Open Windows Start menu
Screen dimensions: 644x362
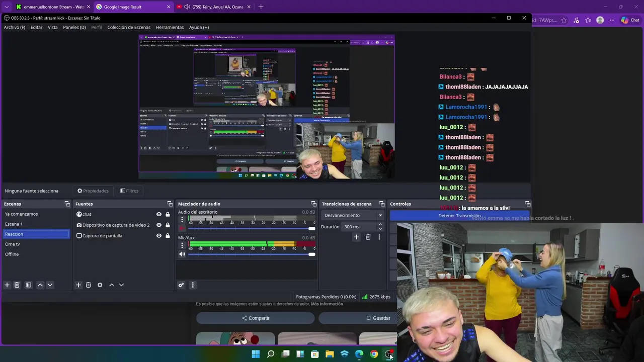(256, 354)
